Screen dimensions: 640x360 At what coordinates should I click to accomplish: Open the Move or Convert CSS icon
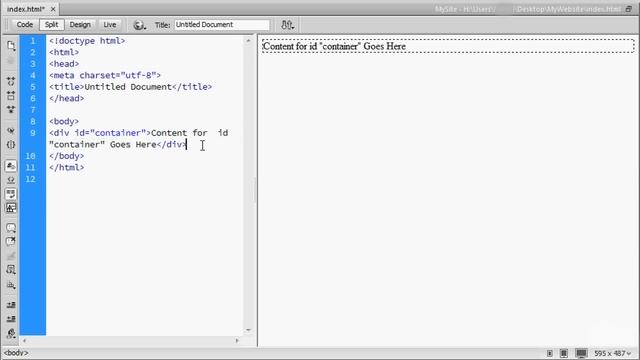(11, 284)
